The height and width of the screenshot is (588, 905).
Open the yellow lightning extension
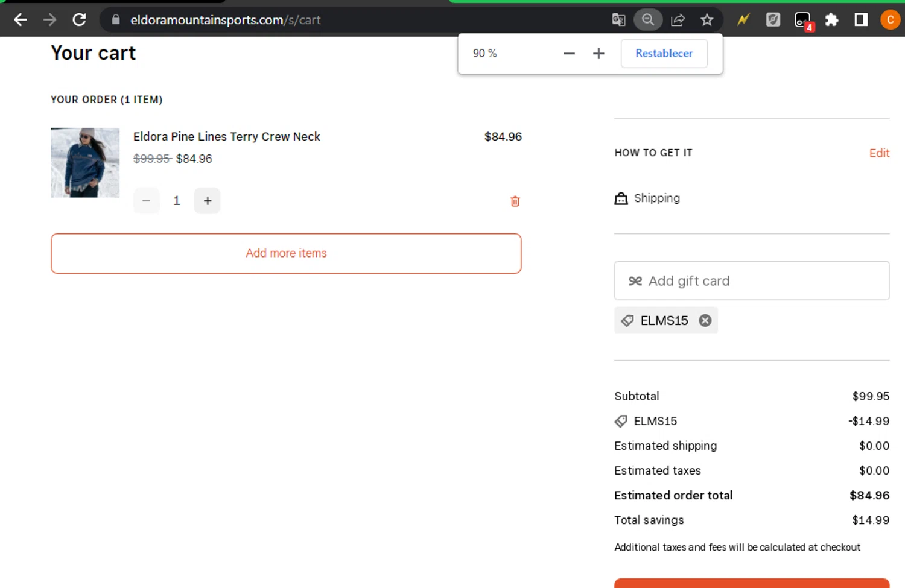click(743, 20)
